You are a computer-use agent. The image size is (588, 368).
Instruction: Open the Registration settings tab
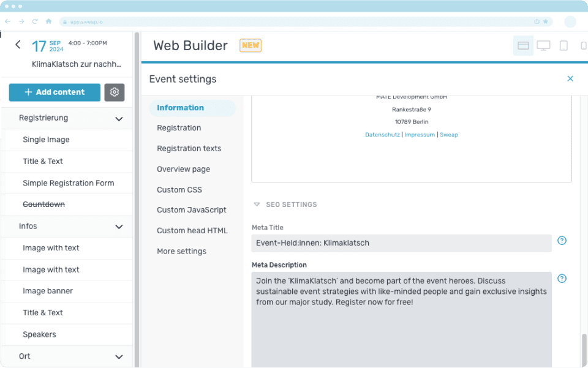(x=179, y=128)
